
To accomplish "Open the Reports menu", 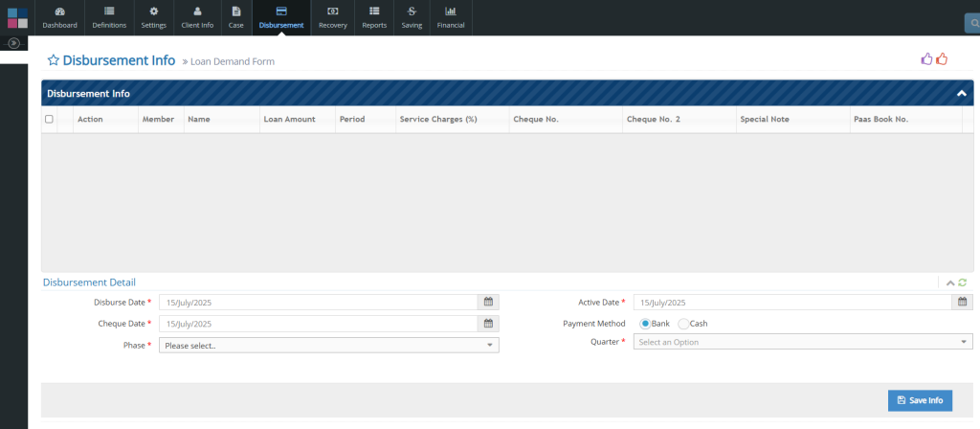I will 374,17.
